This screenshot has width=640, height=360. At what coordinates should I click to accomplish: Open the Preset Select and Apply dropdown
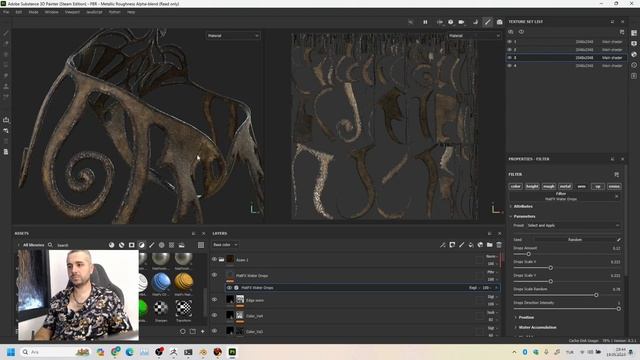(x=573, y=225)
